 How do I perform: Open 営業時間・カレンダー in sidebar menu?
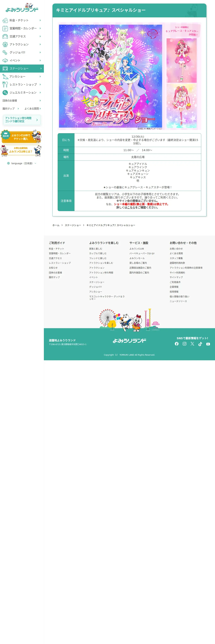22,28
